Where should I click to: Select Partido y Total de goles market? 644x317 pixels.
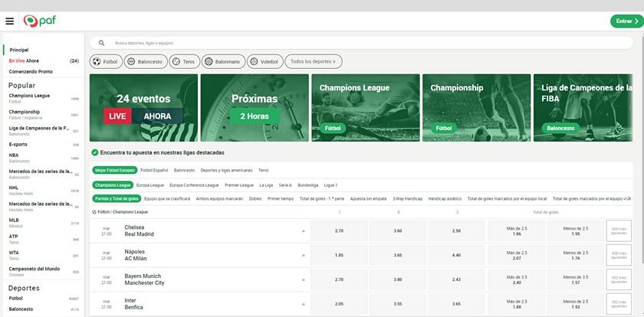click(117, 198)
